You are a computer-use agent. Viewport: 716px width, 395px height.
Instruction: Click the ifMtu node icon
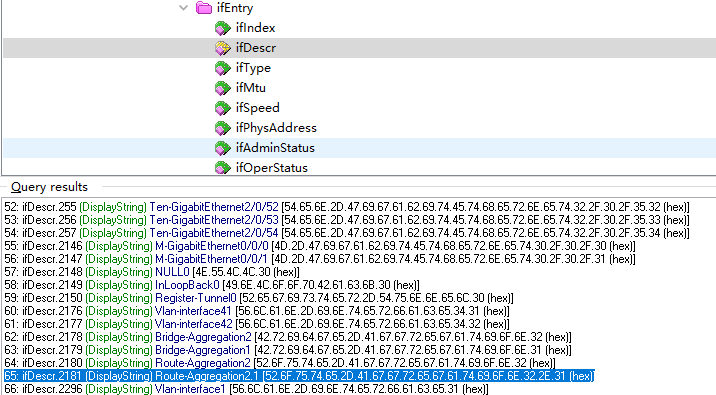222,88
